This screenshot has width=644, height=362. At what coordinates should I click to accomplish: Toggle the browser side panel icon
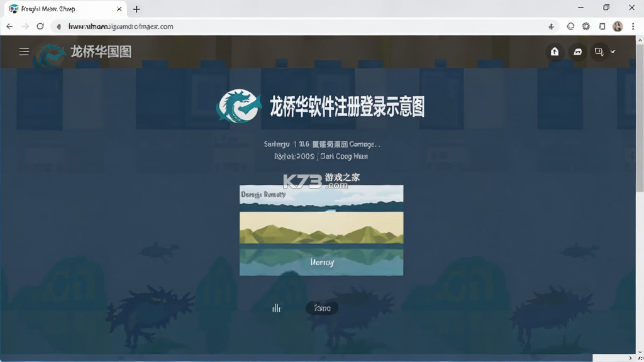[x=602, y=26]
